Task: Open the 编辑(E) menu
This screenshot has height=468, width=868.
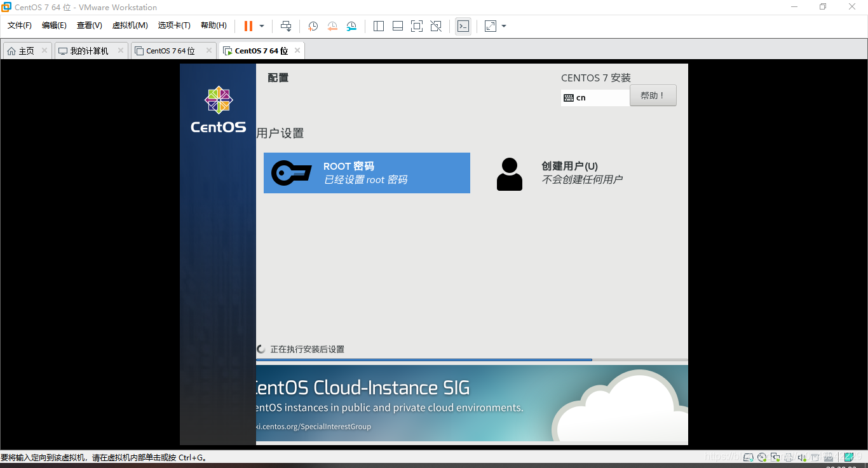Action: click(54, 25)
